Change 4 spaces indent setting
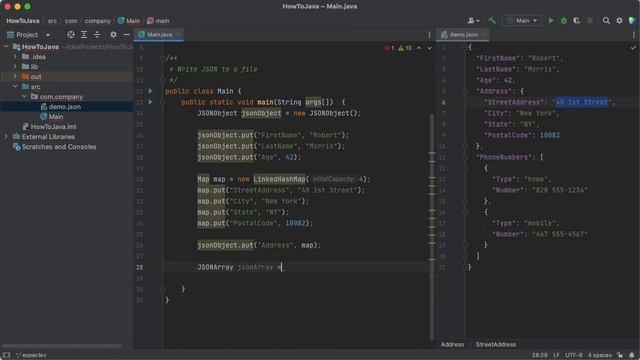Image resolution: width=640 pixels, height=360 pixels. point(600,355)
